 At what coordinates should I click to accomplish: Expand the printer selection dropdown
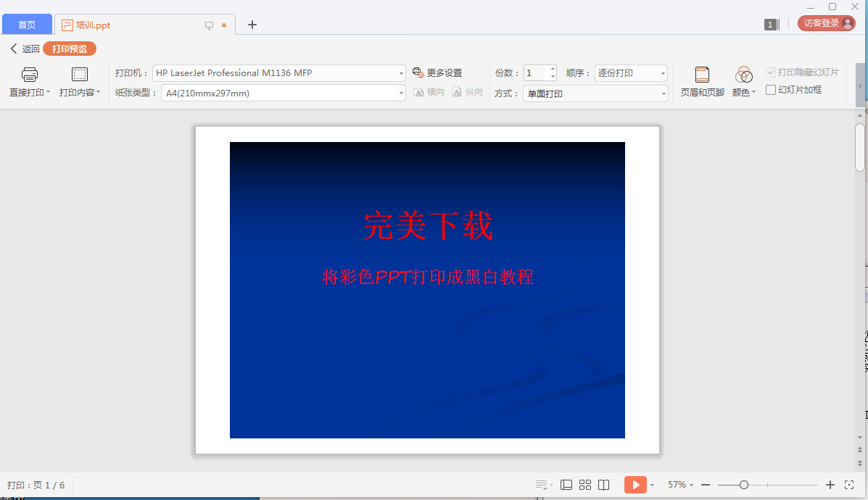(x=401, y=73)
